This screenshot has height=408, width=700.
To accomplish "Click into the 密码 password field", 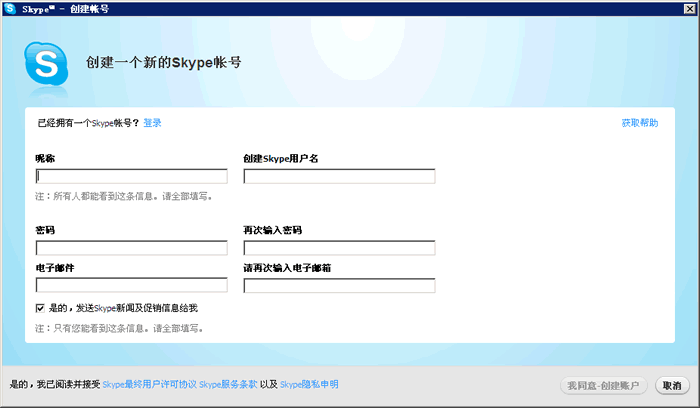I will point(132,248).
